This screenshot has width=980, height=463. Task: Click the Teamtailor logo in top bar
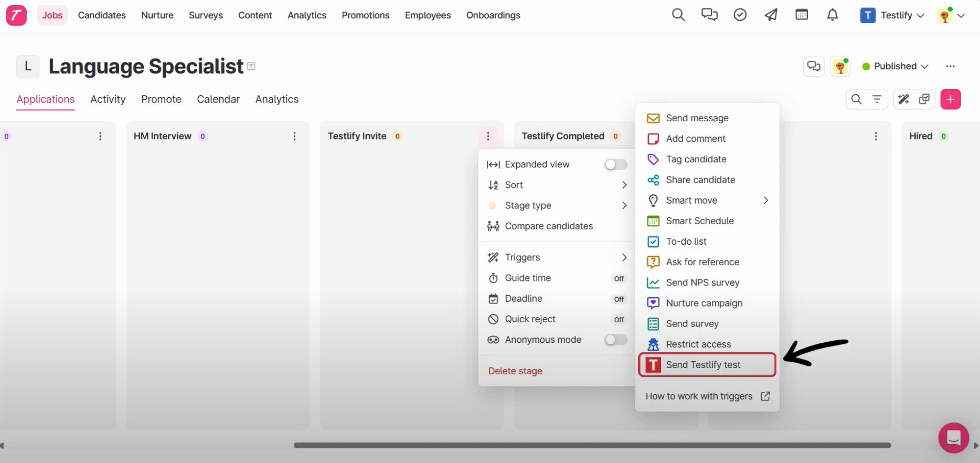[x=16, y=15]
